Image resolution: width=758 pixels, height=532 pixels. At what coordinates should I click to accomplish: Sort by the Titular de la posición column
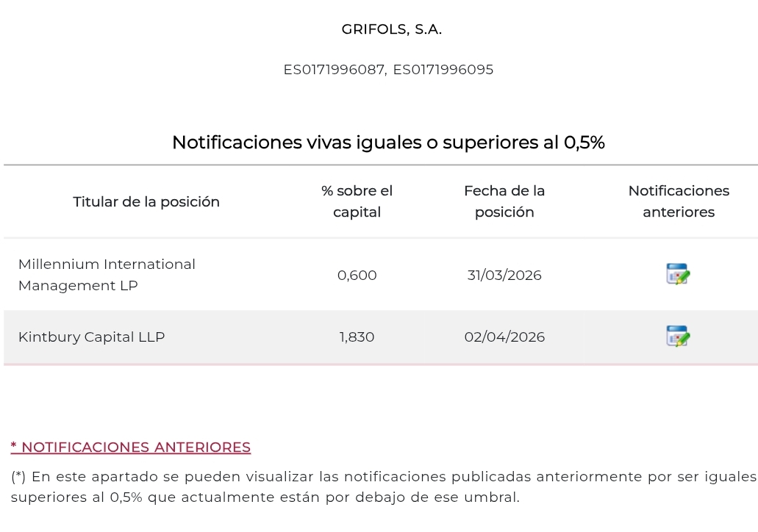(x=146, y=201)
